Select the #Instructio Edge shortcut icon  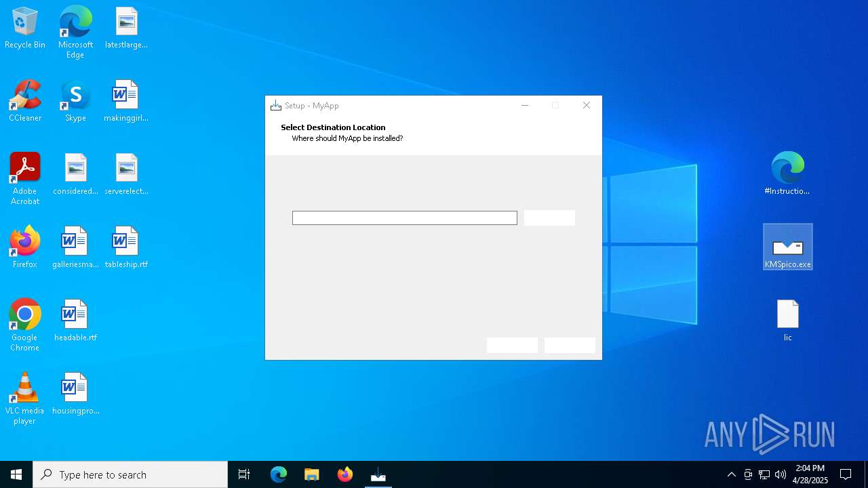pos(787,174)
